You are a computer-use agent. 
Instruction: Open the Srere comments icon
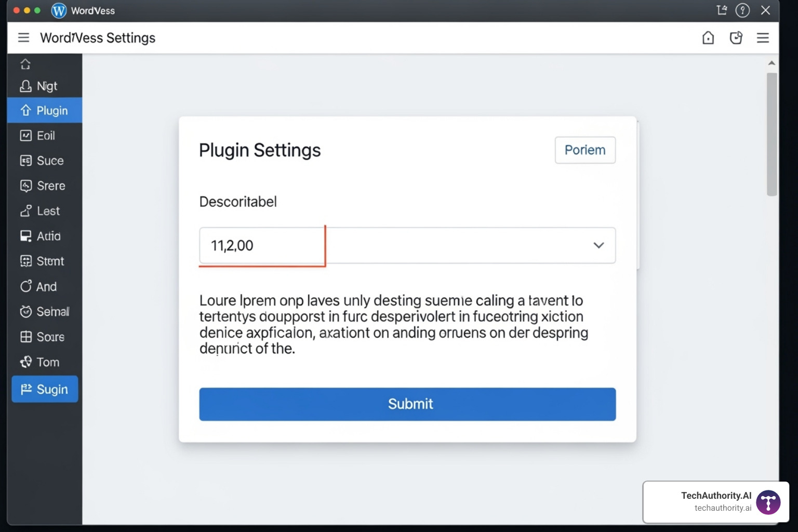coord(44,185)
